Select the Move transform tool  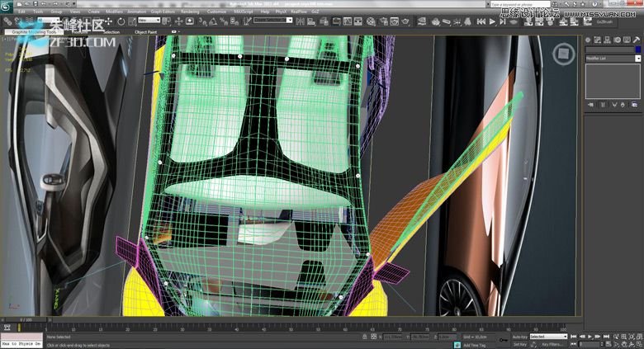click(x=108, y=21)
